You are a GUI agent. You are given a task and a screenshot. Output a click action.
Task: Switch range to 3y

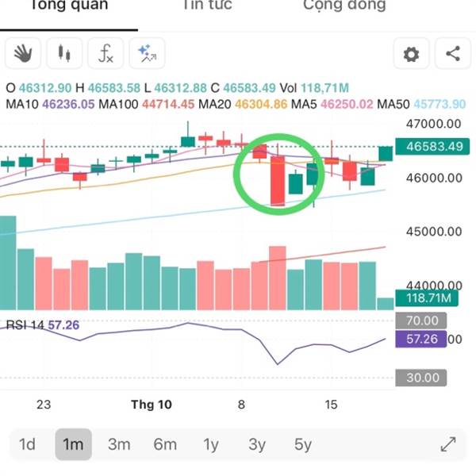point(257,444)
